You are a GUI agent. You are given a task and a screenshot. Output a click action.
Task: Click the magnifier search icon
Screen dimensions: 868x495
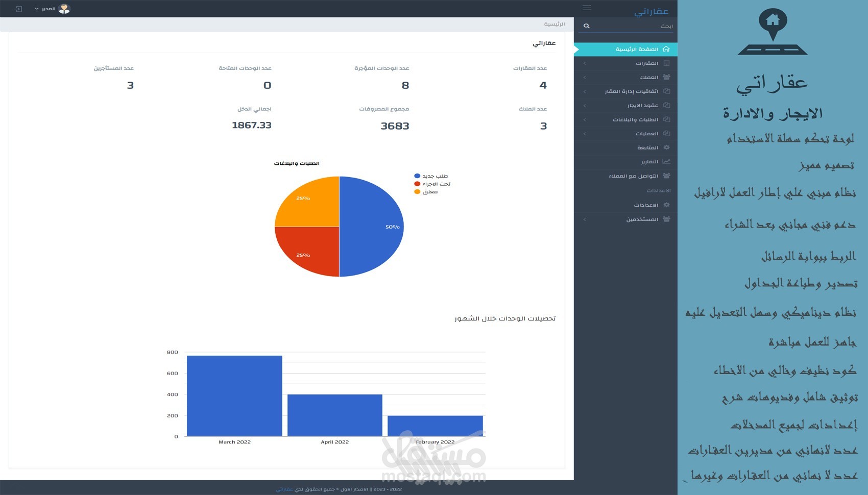pyautogui.click(x=587, y=26)
